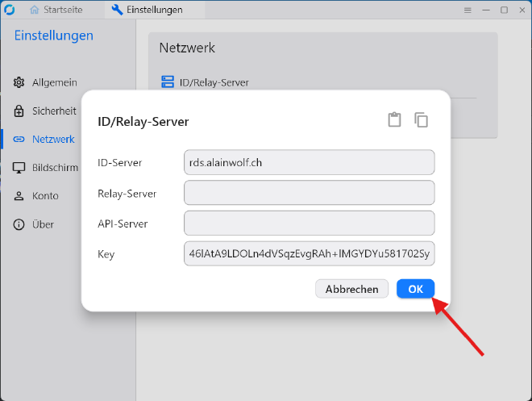This screenshot has height=401, width=532.
Task: Click the Netzwerk link icon in sidebar
Action: click(19, 139)
